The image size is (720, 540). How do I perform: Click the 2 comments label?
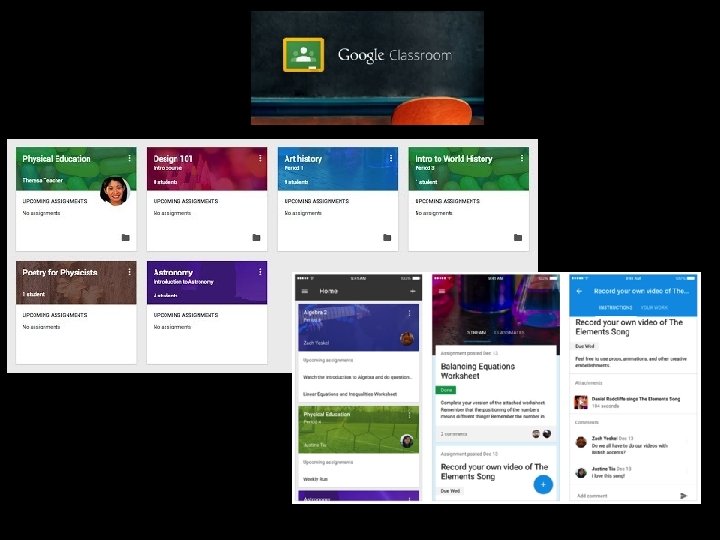click(x=454, y=434)
